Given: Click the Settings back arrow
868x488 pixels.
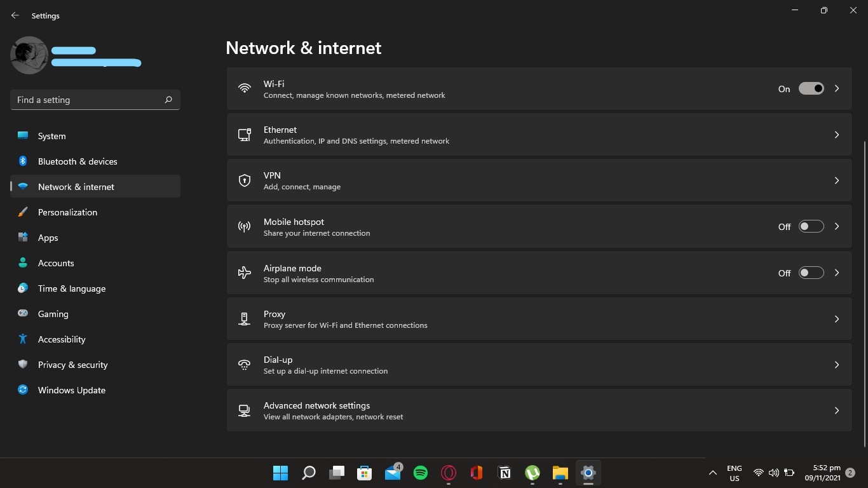Looking at the screenshot, I should pos(15,16).
